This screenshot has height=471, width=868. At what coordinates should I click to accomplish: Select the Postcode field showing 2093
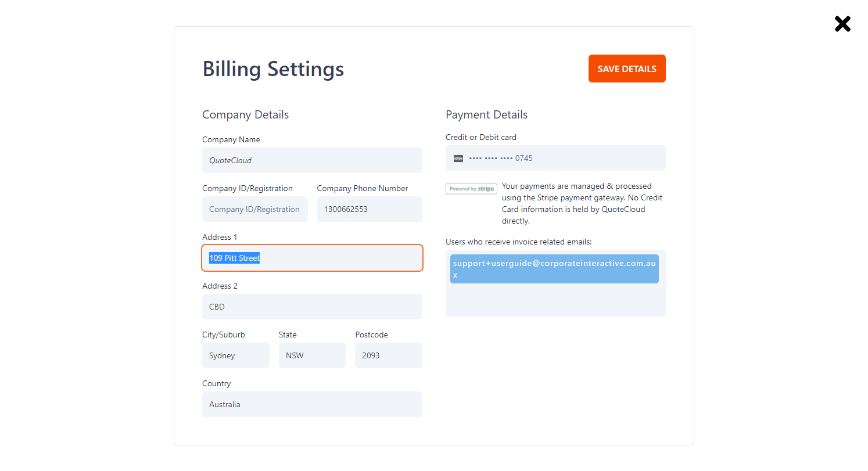[x=388, y=355]
